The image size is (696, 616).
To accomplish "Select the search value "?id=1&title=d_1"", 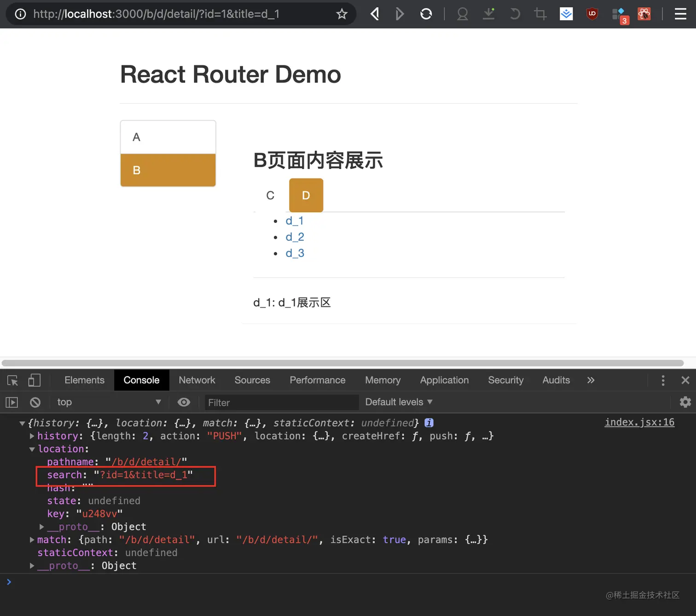I will coord(143,475).
